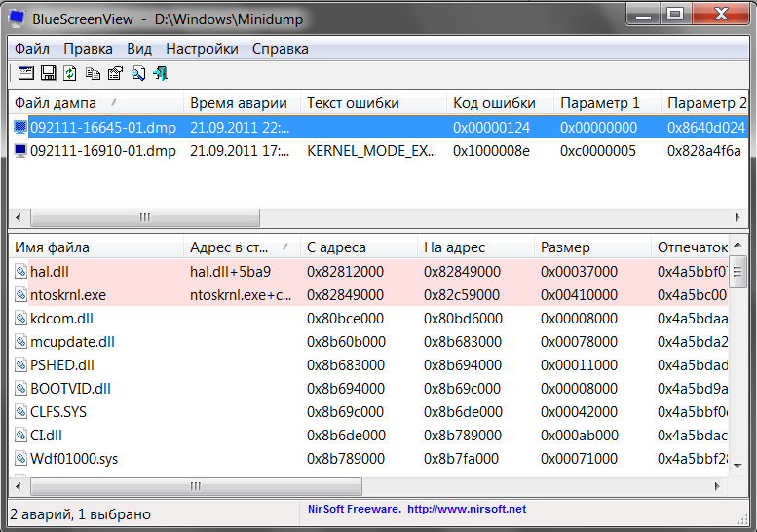Image resolution: width=757 pixels, height=532 pixels.
Task: Click the icon of 092111-16645-01.dmp
Action: tap(20, 128)
